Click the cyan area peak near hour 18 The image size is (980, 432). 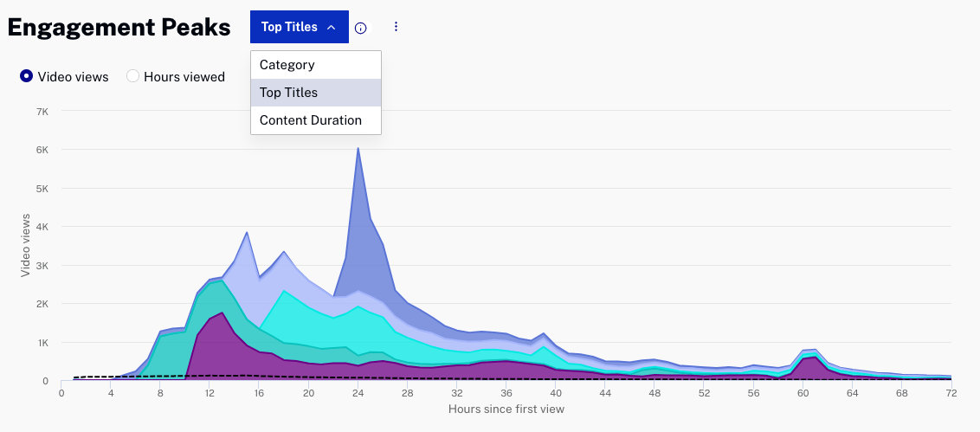pyautogui.click(x=284, y=293)
